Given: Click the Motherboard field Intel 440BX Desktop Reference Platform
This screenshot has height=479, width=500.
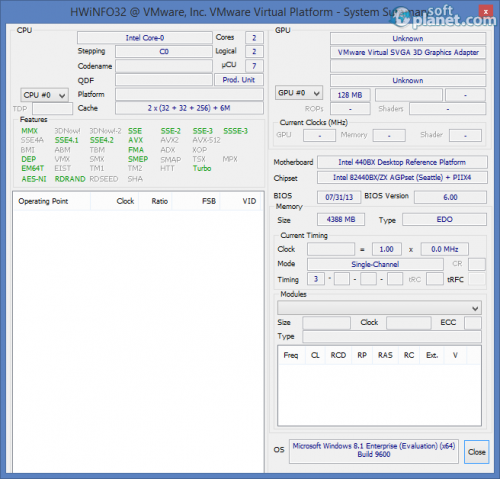Looking at the screenshot, I should tap(402, 162).
